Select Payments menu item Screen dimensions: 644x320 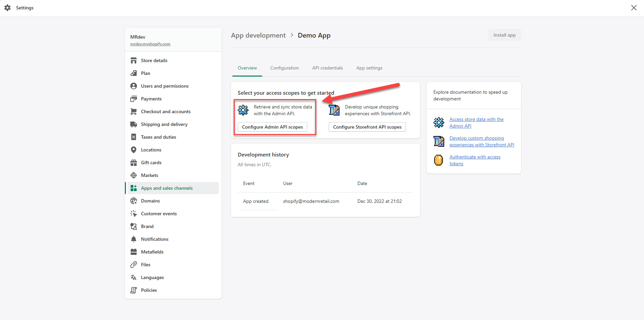(x=173, y=99)
